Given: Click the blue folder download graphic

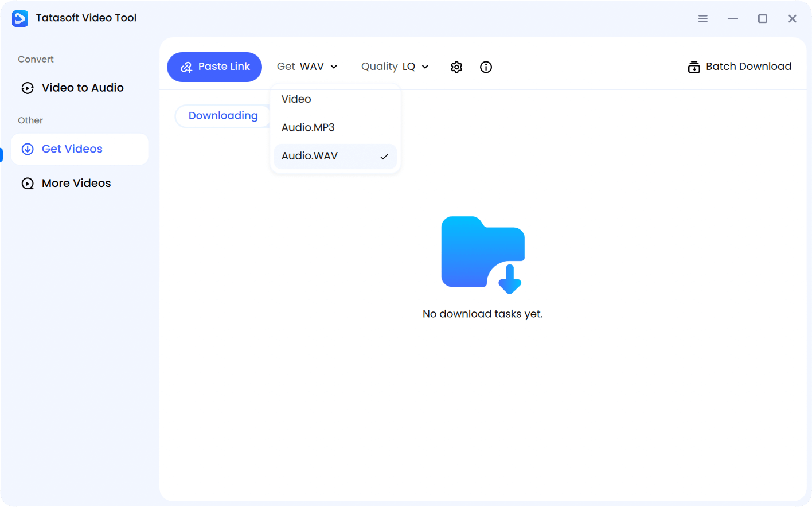Looking at the screenshot, I should [x=483, y=252].
